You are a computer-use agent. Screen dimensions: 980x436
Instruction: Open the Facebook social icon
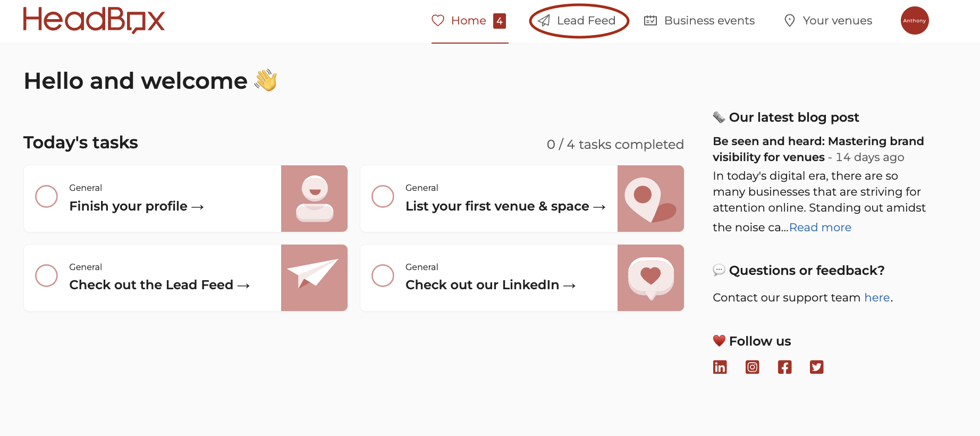pyautogui.click(x=784, y=367)
